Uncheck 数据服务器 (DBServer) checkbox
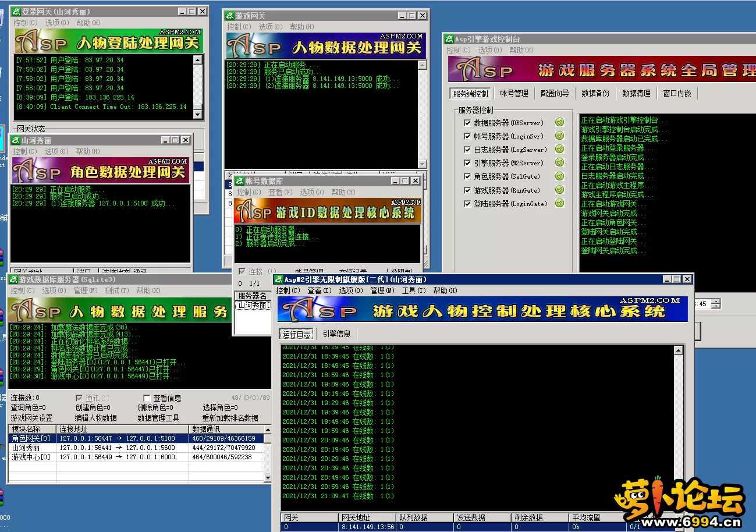This screenshot has height=532, width=756. 467,123
